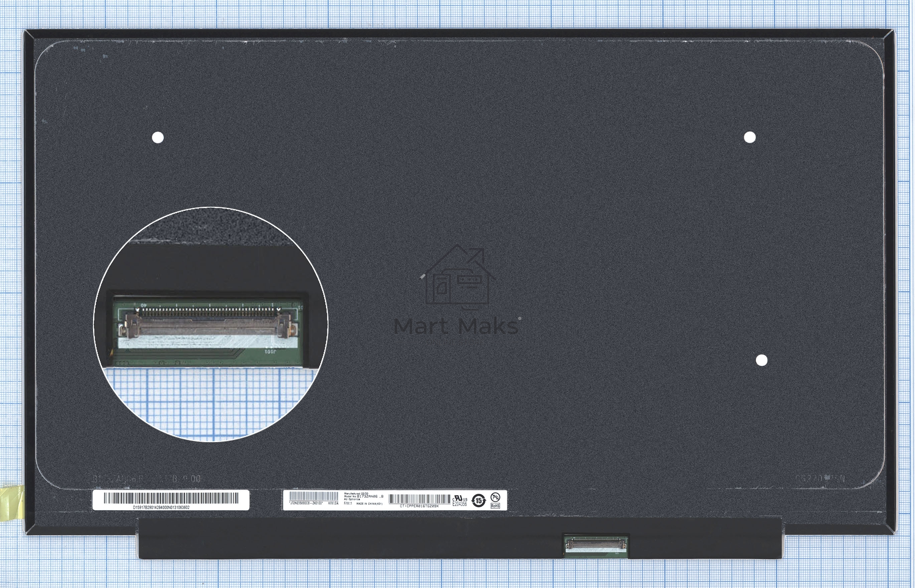Screen dimensions: 915x588
Task: Click the lower-right white mounting hole dot
Action: click(x=762, y=360)
